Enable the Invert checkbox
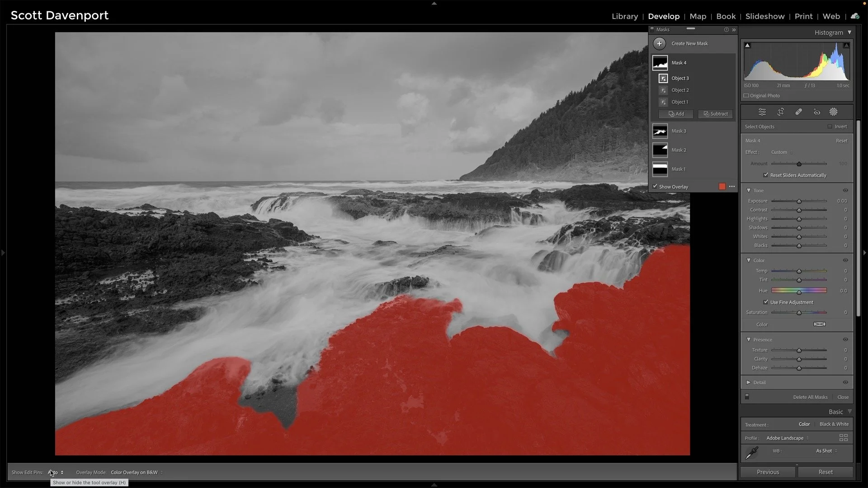The height and width of the screenshot is (488, 868). click(830, 127)
